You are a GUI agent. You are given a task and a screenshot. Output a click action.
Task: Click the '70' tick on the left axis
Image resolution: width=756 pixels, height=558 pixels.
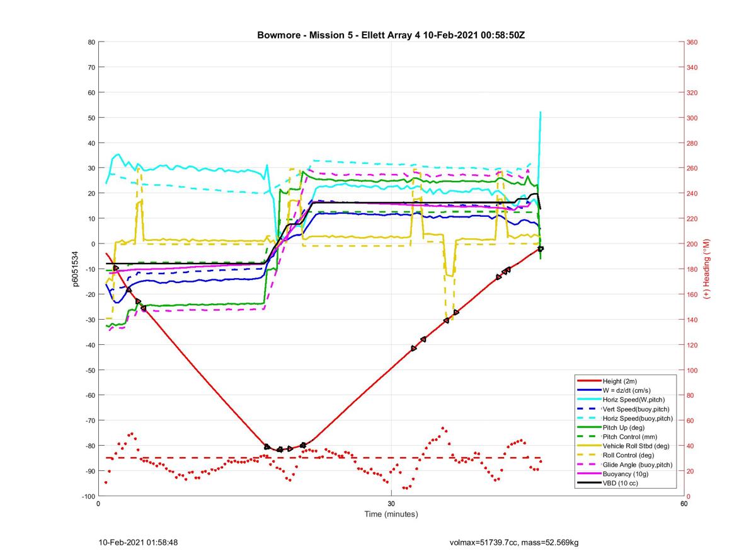[91, 67]
